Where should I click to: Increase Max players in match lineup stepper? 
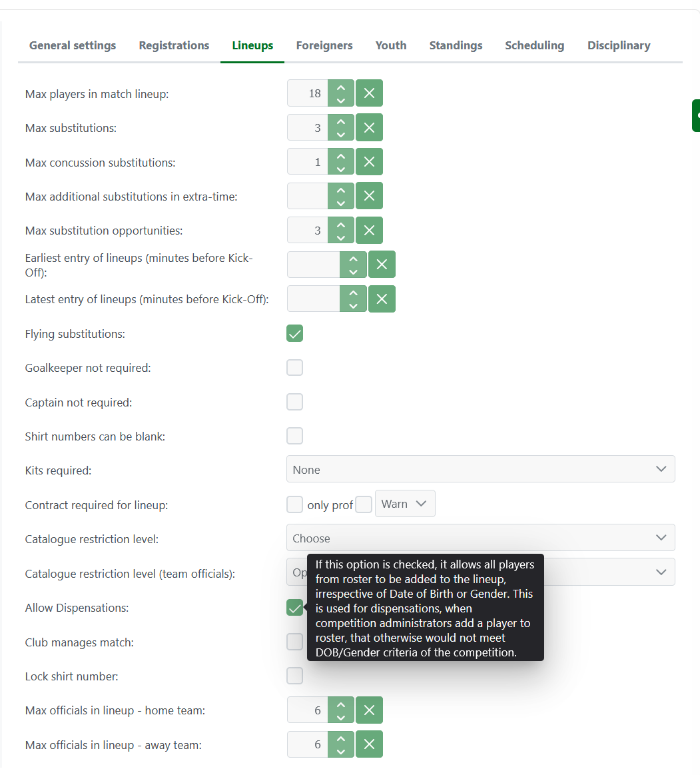[341, 87]
